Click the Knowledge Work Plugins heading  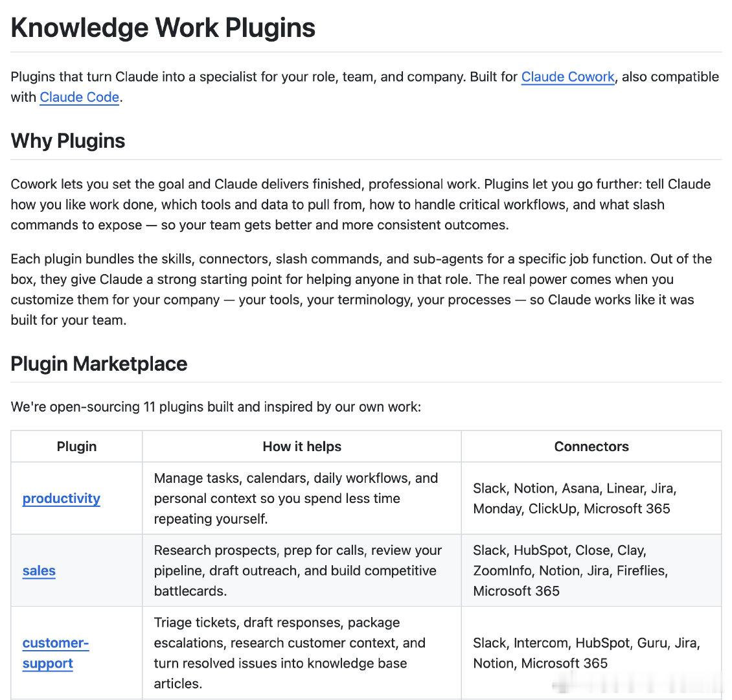pos(163,28)
